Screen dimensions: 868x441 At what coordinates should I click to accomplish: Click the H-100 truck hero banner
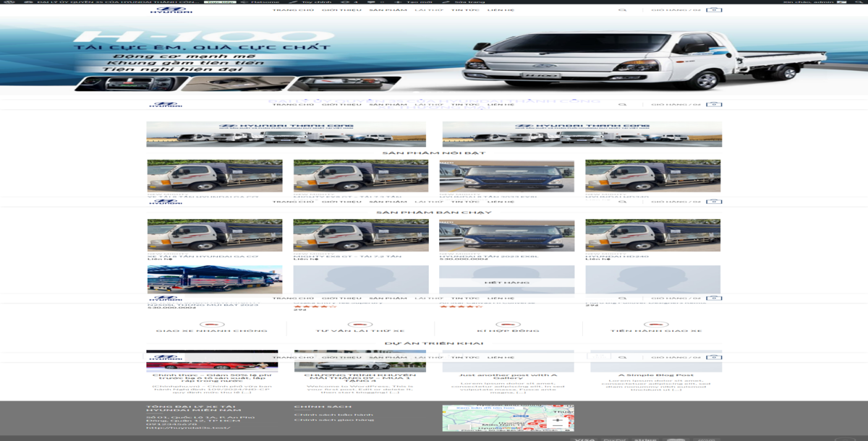pyautogui.click(x=434, y=54)
